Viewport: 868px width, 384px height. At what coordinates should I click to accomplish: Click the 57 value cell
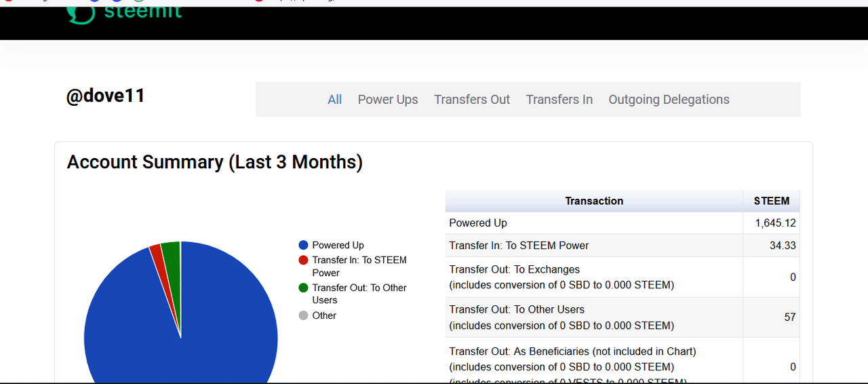point(772,317)
